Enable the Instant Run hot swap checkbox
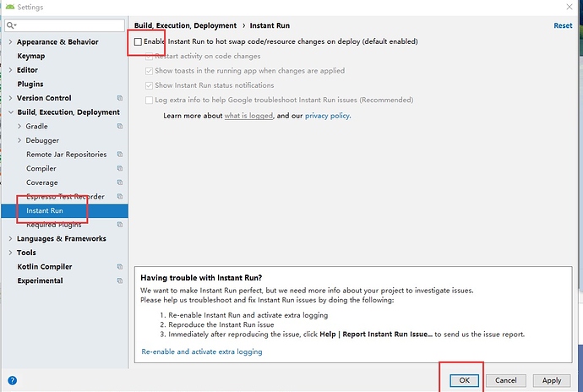The image size is (583, 392). pyautogui.click(x=138, y=41)
